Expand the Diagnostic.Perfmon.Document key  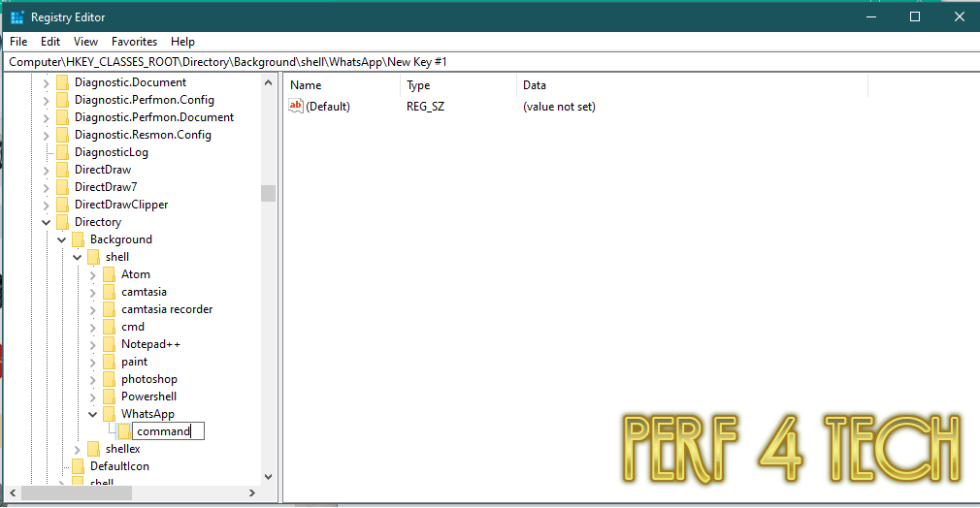[47, 117]
